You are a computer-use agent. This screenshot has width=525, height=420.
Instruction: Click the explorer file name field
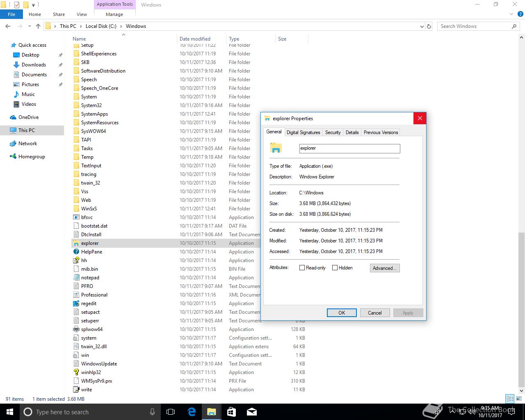coord(349,148)
